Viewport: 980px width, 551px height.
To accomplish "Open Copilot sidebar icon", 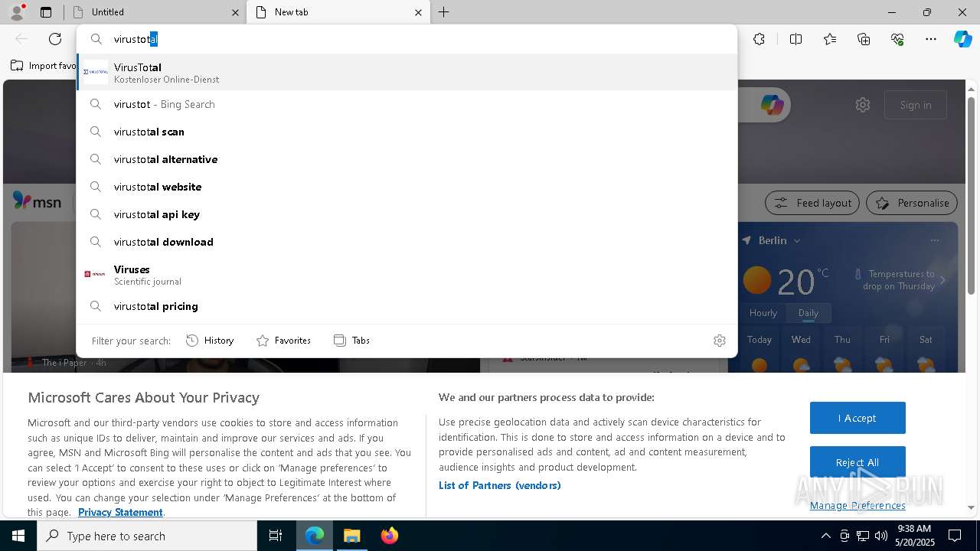I will tap(962, 39).
